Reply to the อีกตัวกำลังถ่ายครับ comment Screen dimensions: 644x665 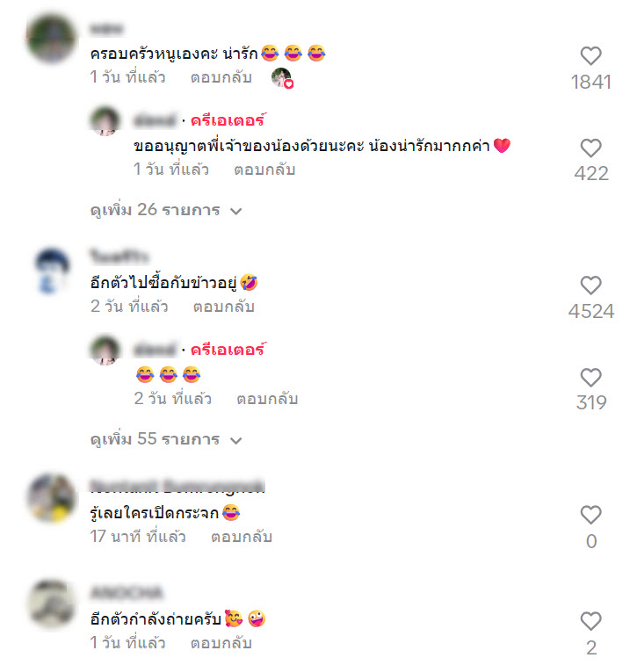coord(221,643)
